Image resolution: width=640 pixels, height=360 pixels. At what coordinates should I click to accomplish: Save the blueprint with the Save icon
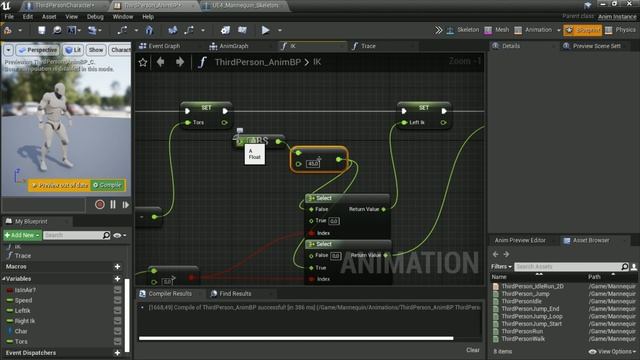point(42,30)
